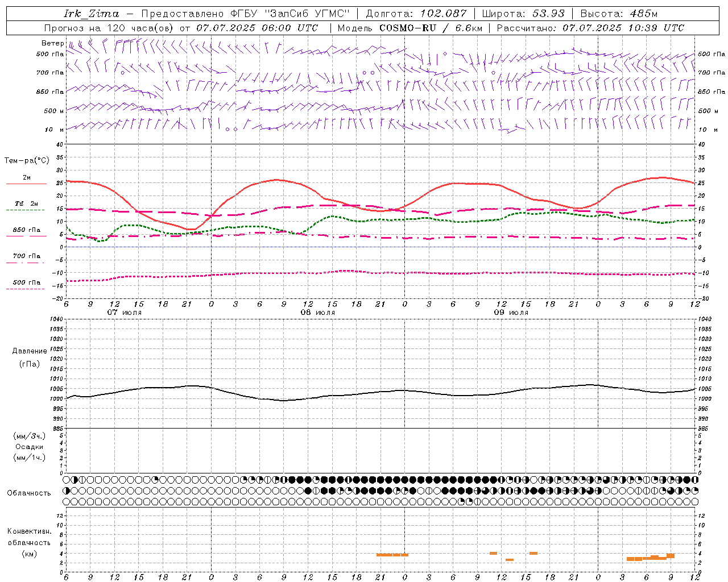Click the dash-dot 700 гПа temperature legend line
The height and width of the screenshot is (582, 728).
click(25, 263)
